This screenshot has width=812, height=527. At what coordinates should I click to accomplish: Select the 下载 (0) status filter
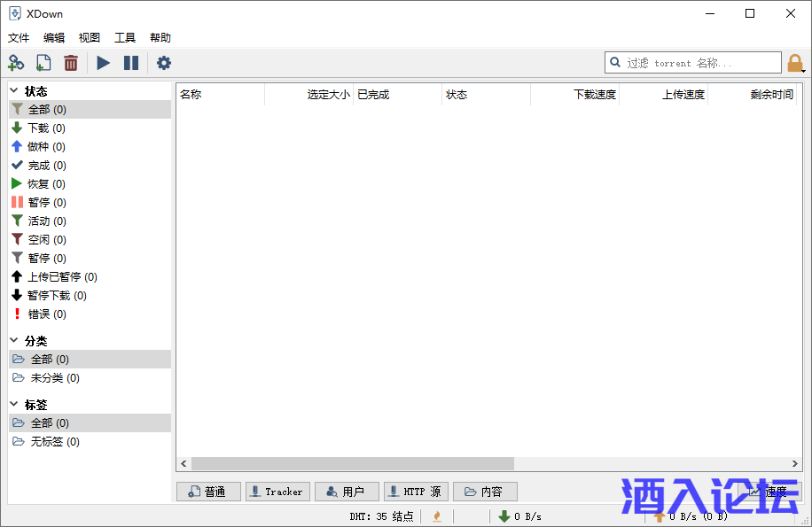(46, 128)
